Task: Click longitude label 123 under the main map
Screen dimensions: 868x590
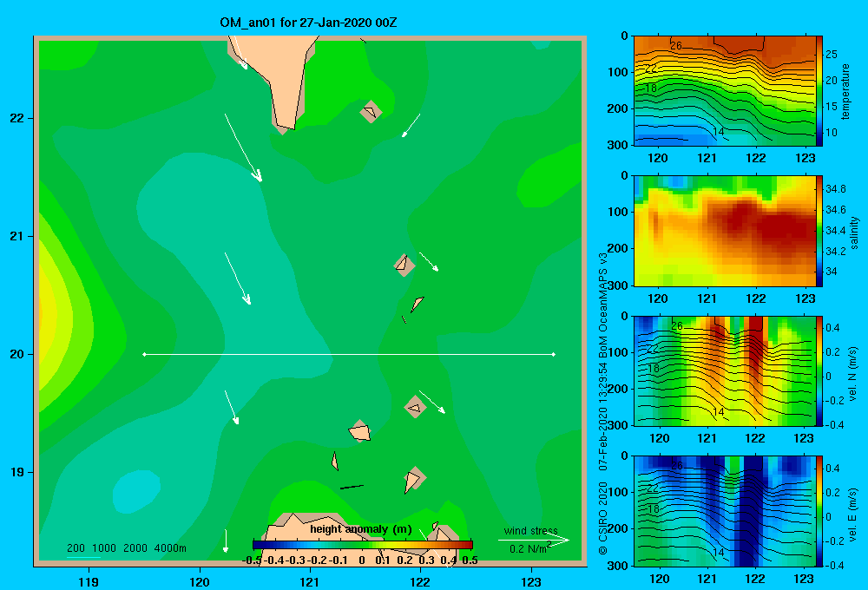Action: coord(531,581)
